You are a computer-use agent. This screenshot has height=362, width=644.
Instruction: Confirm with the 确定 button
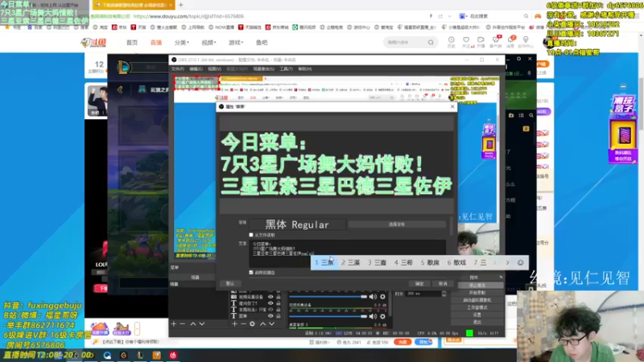click(x=419, y=284)
